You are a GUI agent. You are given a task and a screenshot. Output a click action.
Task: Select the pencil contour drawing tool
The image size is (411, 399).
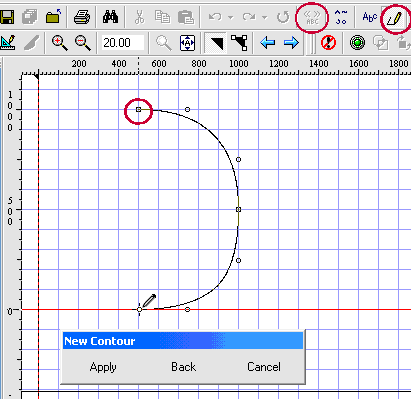click(x=395, y=19)
